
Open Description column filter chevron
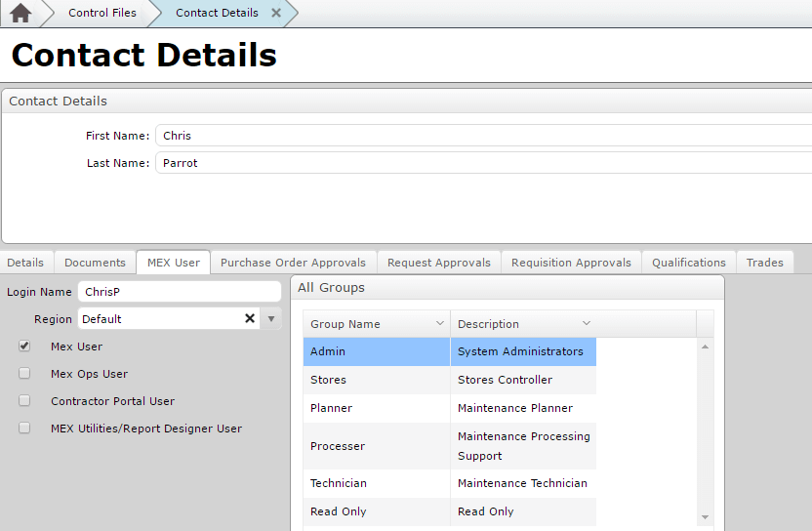tap(587, 323)
